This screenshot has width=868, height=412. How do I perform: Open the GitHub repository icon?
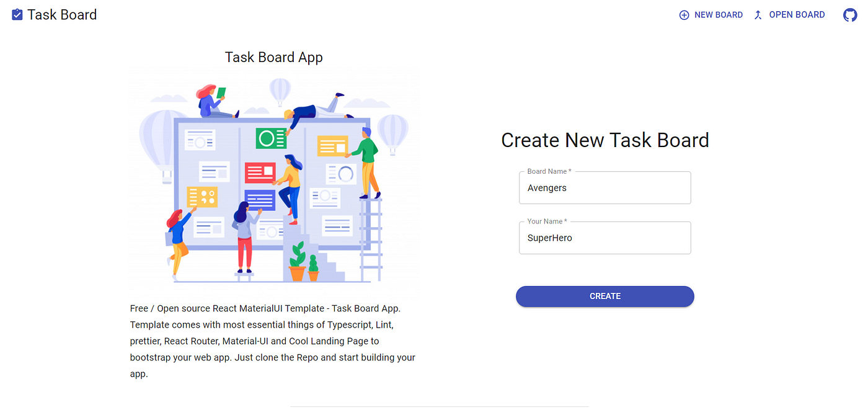pos(850,15)
